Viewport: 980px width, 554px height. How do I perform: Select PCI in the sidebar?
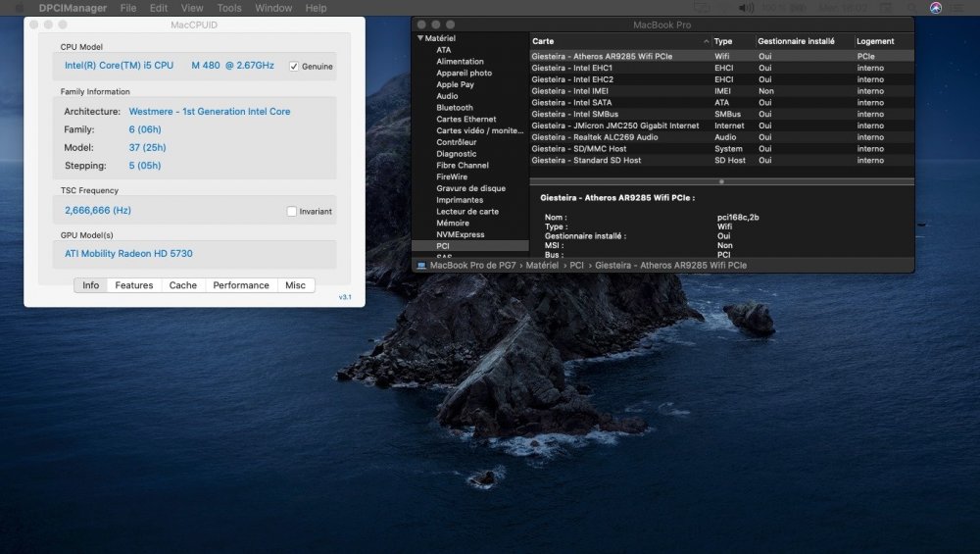point(470,246)
